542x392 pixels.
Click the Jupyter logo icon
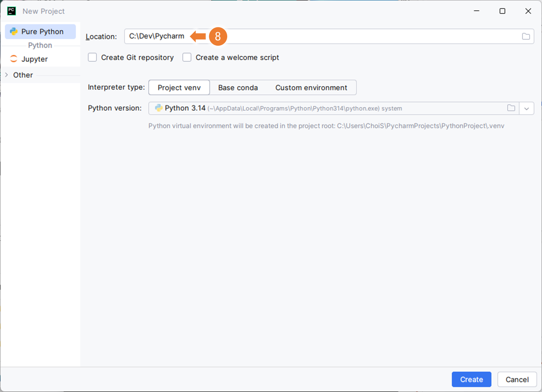pyautogui.click(x=14, y=59)
